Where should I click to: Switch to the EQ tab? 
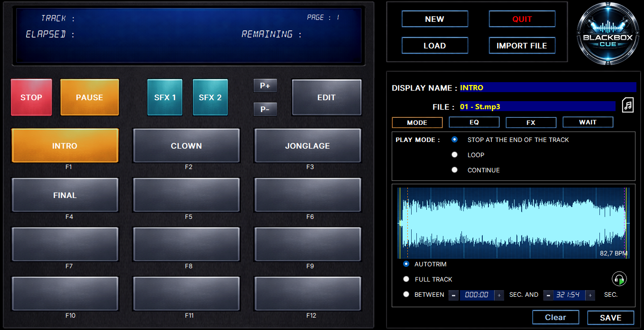pos(474,122)
